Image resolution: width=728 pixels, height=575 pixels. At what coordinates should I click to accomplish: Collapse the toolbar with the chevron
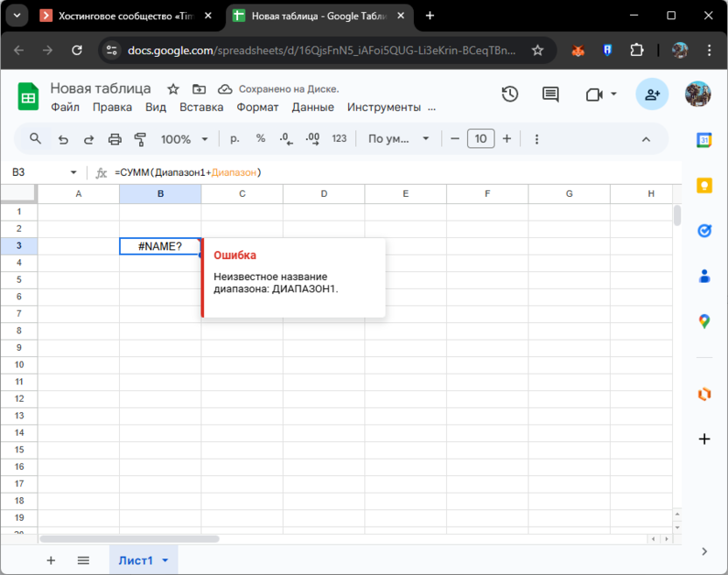tap(646, 138)
